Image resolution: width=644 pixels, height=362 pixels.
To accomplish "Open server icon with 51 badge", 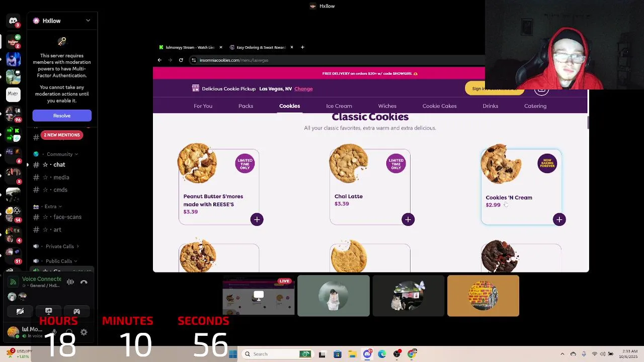I will click(13, 254).
